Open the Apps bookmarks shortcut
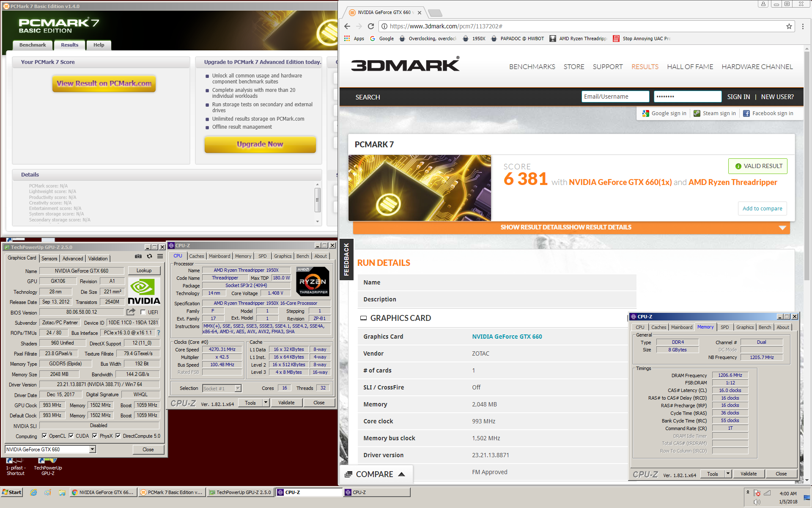The width and height of the screenshot is (812, 508). point(354,39)
